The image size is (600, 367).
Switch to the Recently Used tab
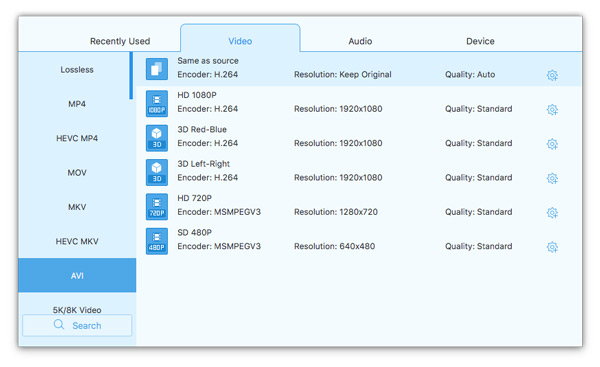[x=120, y=41]
